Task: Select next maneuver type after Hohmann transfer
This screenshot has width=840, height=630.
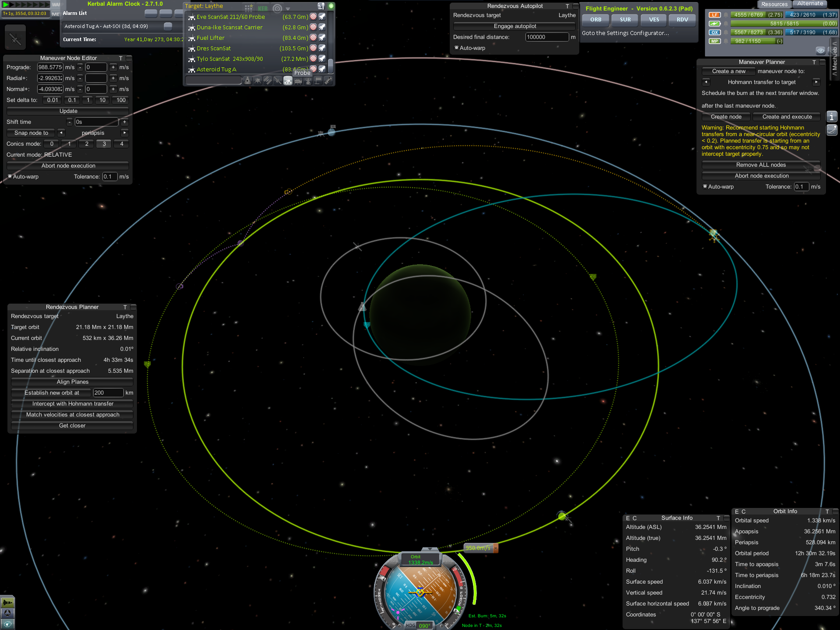Action: [816, 82]
